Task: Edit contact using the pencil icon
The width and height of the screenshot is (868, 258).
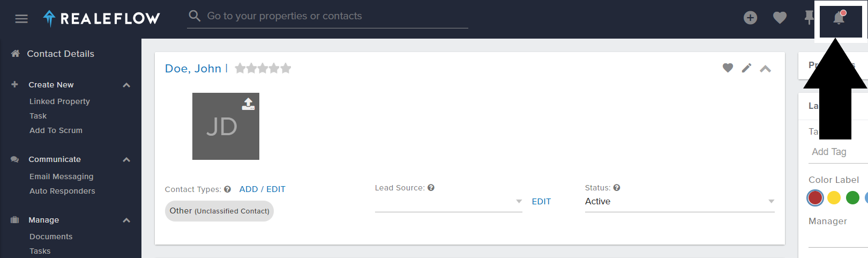Action: [746, 68]
